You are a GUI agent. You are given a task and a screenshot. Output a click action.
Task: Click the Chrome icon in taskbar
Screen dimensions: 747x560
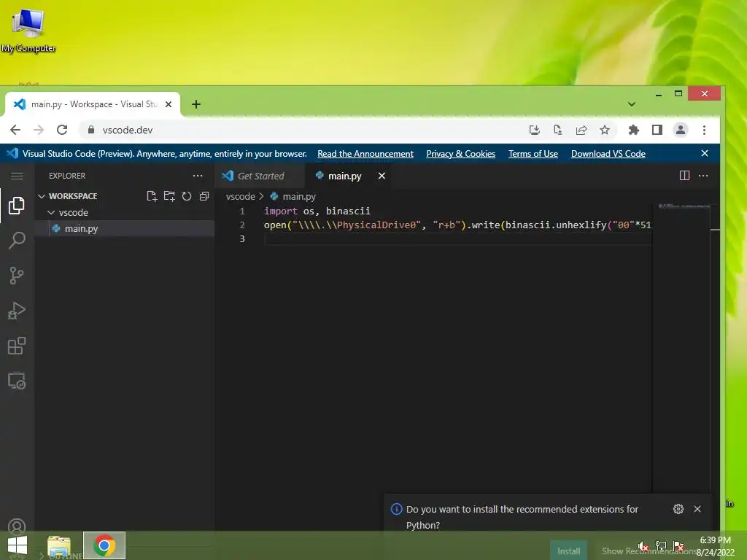click(104, 545)
